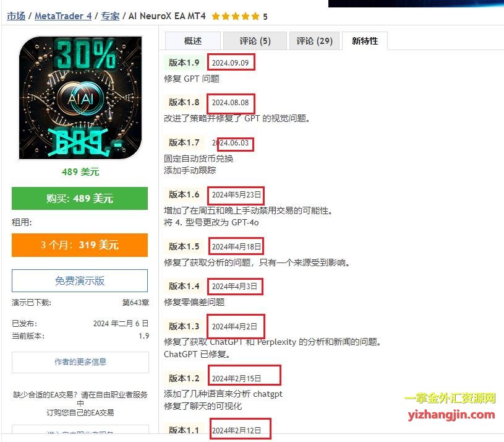Click the five-star rating icons

point(236,17)
